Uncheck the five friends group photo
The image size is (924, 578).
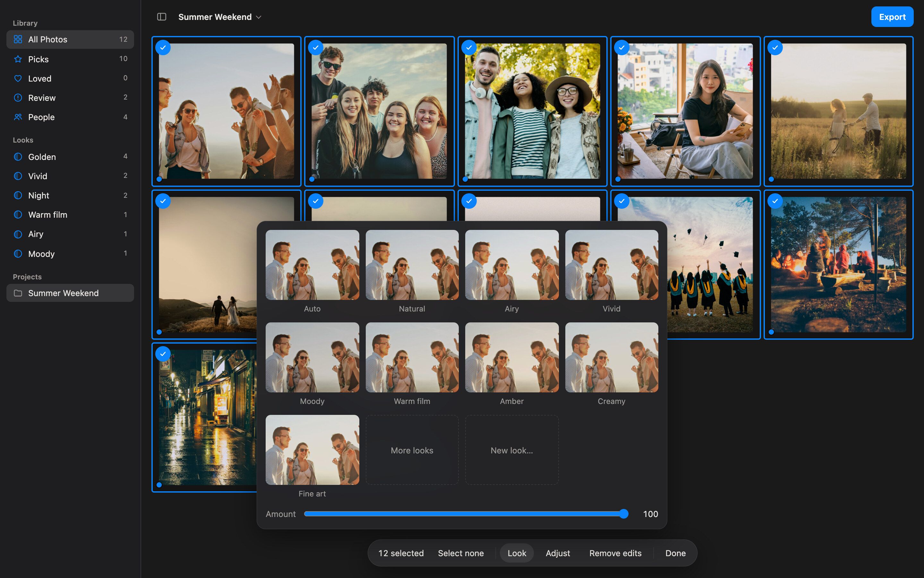pos(316,48)
